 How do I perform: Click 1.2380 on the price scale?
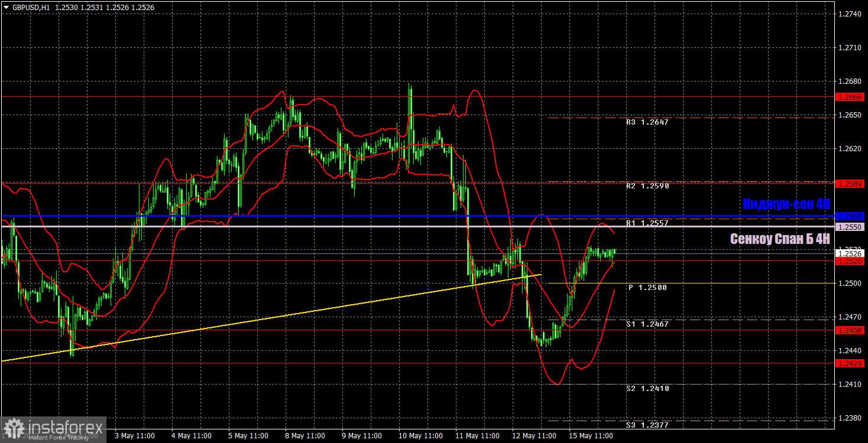coord(850,418)
